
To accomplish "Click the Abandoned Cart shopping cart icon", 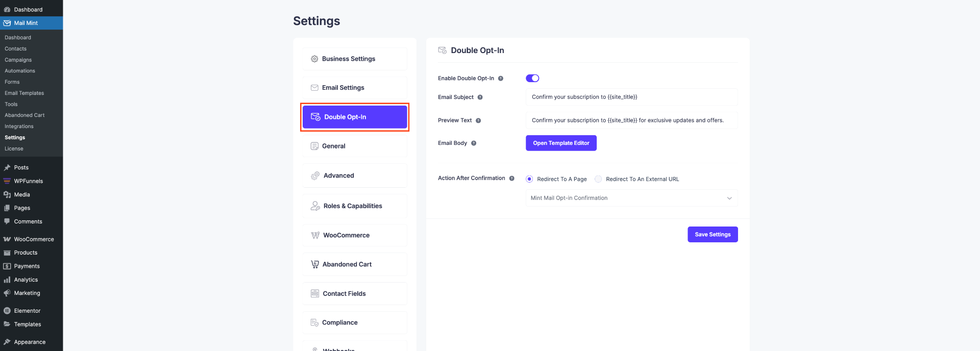I will (315, 264).
